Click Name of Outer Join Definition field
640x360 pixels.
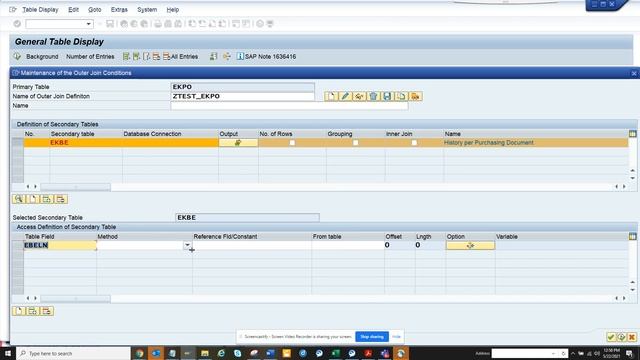[x=242, y=96]
